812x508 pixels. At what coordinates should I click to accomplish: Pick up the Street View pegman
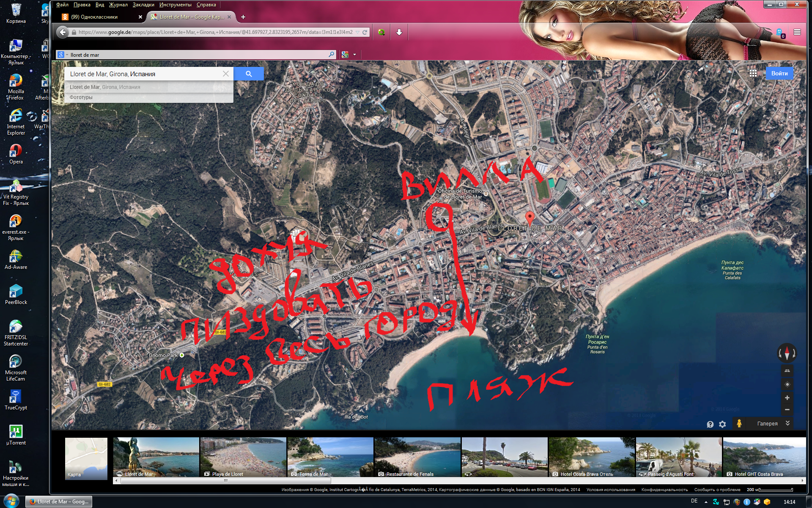739,423
